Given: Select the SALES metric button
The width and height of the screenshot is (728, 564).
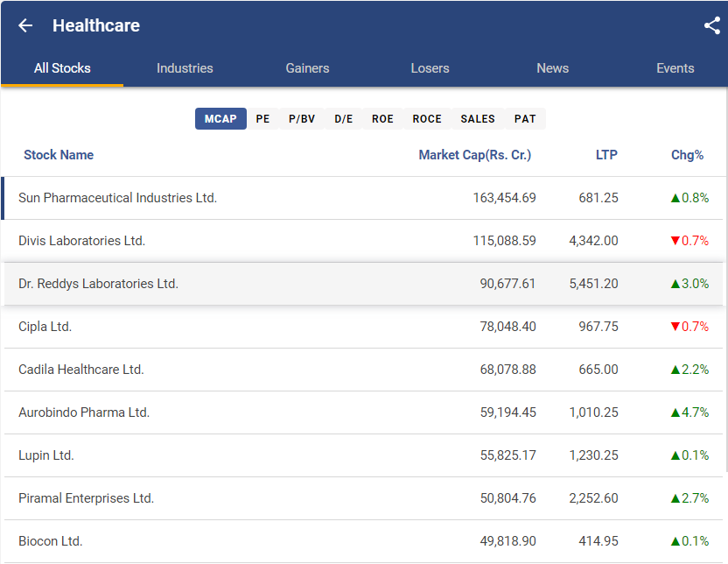Looking at the screenshot, I should coord(478,119).
